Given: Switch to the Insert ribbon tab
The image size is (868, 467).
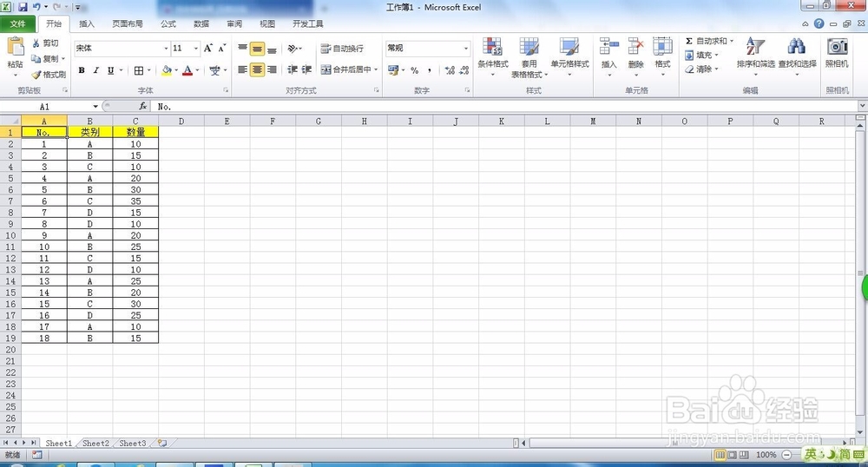Looking at the screenshot, I should 87,23.
